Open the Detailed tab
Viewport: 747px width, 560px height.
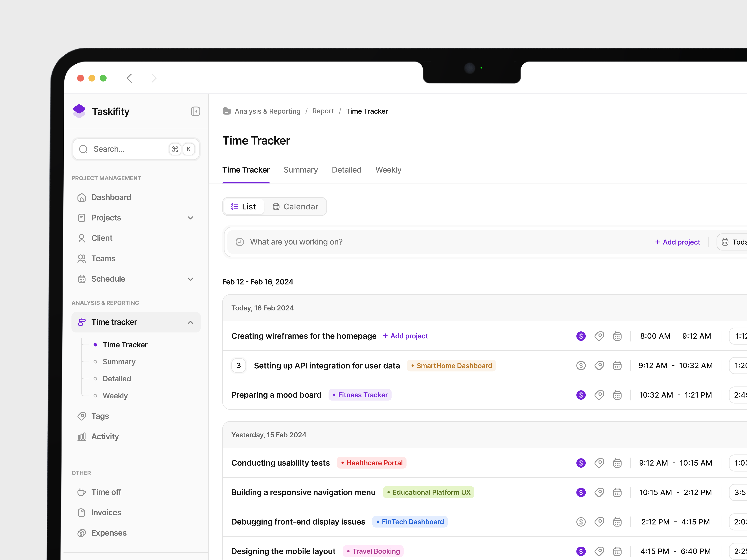(x=347, y=170)
